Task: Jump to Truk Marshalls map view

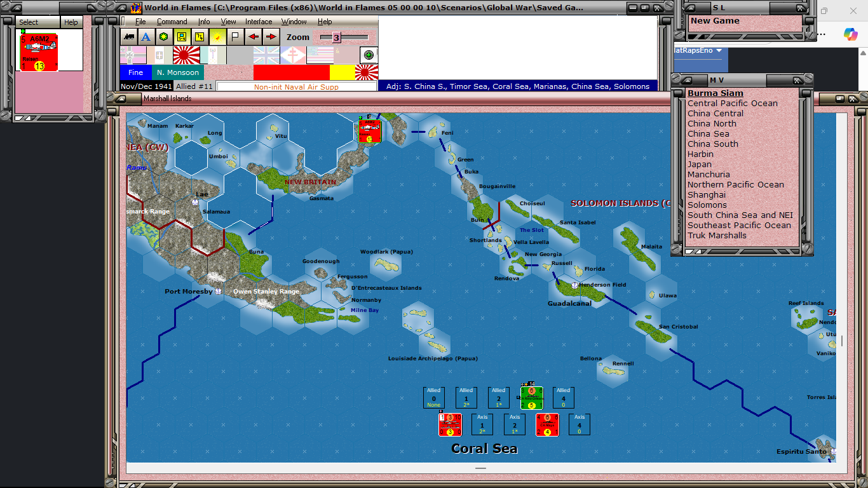Action: 717,236
